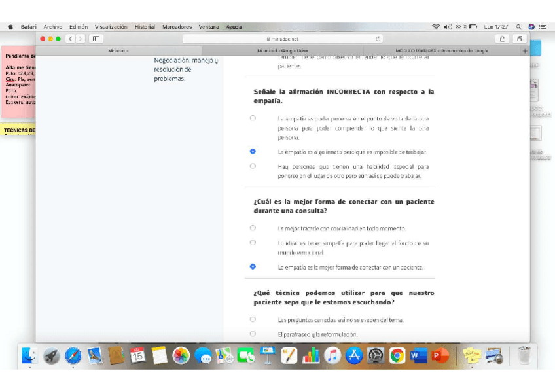Select 'El parafraseo y la reformulación' option
The height and width of the screenshot is (392, 555).
coord(253,334)
